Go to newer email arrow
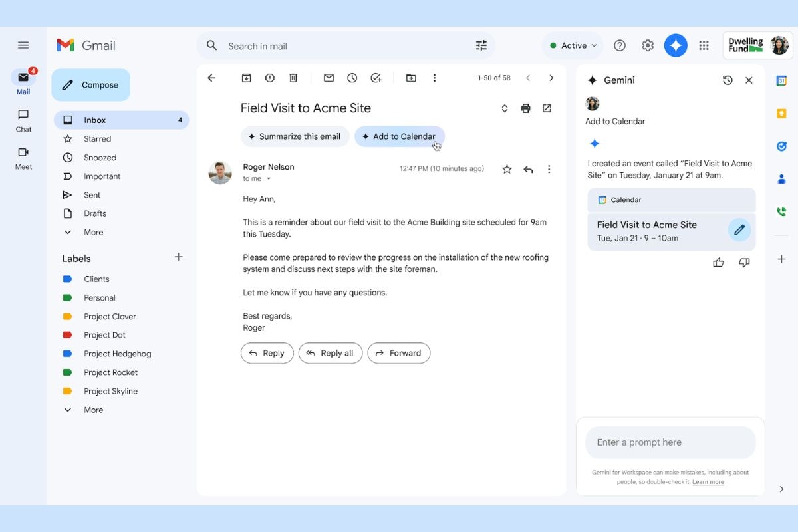Screen dimensions: 798x532 click(x=528, y=78)
